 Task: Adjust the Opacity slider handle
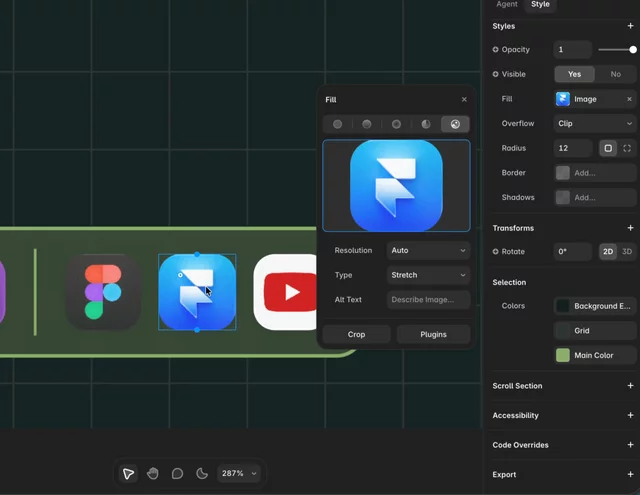[x=633, y=49]
